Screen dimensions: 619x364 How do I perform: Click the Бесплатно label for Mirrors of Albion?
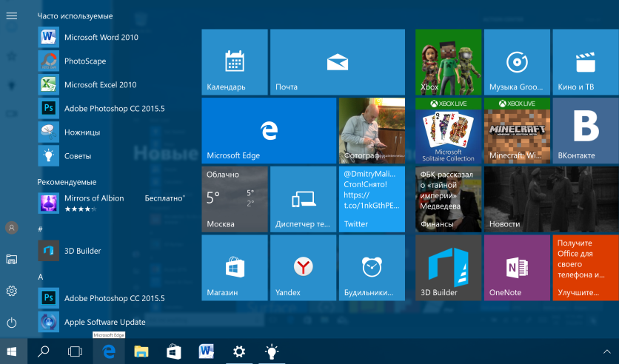coord(164,198)
